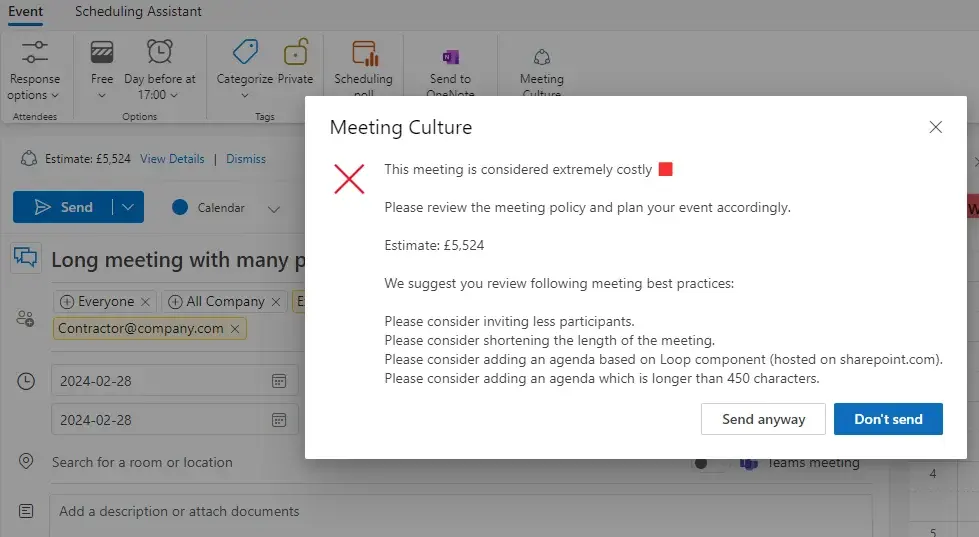Click the Contractor@company.com attendee chip
The image size is (979, 537).
click(x=150, y=328)
